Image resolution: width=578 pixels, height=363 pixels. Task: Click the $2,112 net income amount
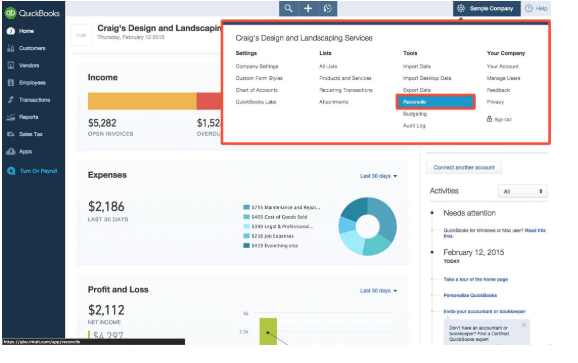(106, 310)
